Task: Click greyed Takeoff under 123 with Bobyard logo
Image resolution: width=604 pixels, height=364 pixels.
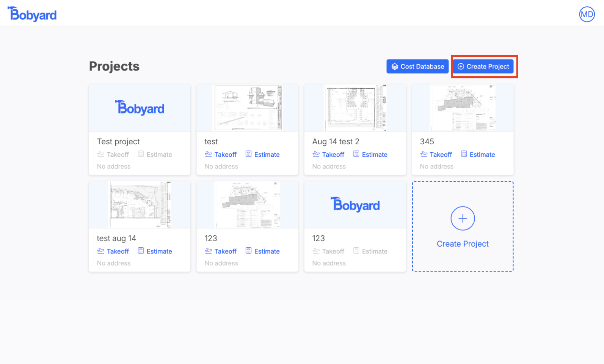Action: coord(328,251)
